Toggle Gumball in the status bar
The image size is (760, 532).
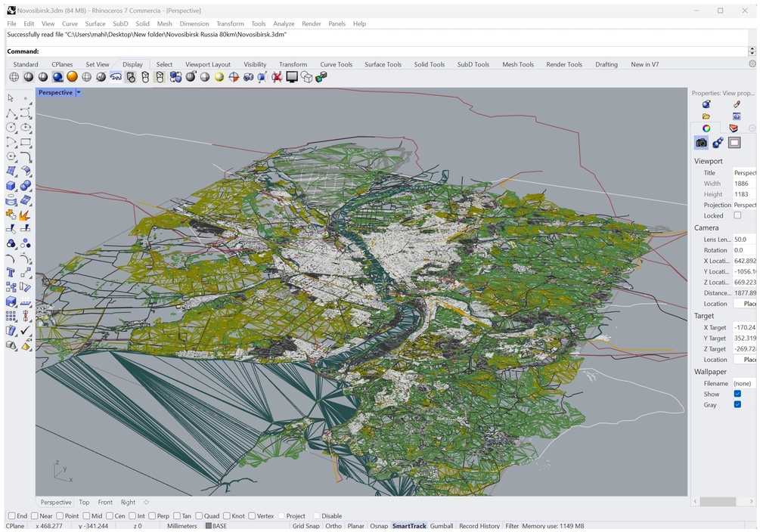441,526
